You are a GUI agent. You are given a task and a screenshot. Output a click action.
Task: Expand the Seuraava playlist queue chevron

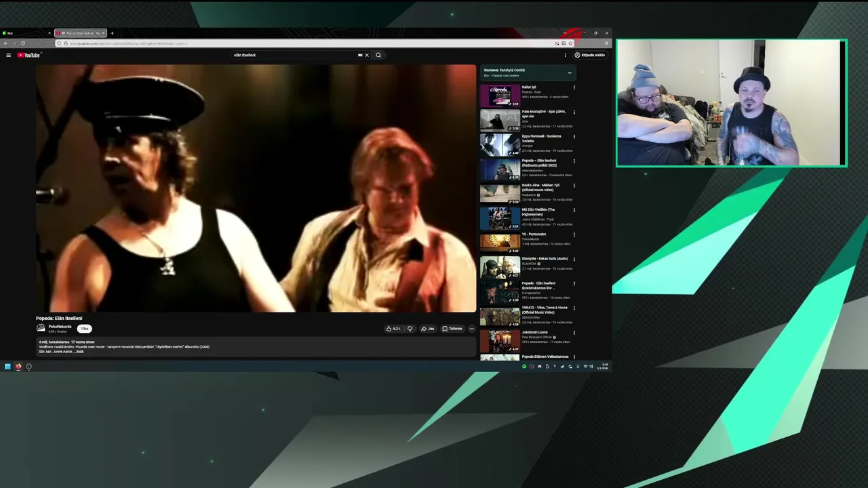(570, 73)
